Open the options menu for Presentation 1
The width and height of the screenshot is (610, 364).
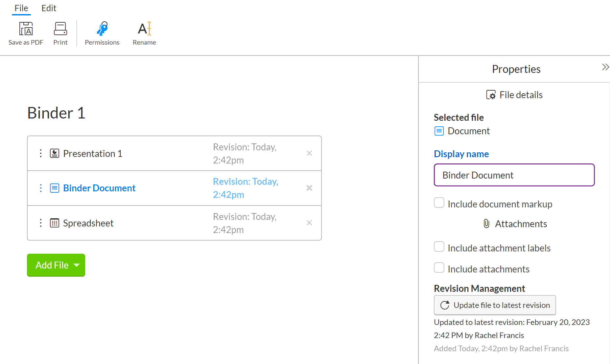point(40,153)
